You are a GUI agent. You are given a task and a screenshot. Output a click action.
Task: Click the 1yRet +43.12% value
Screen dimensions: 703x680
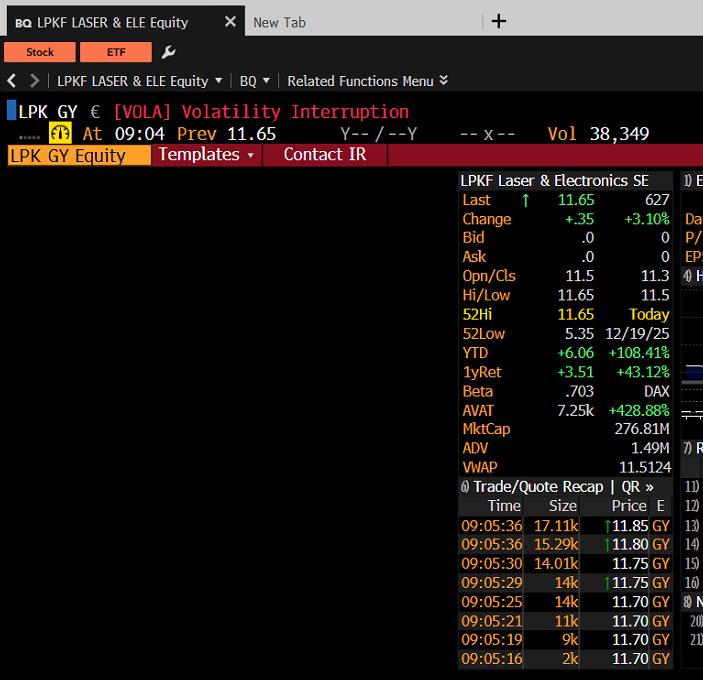click(643, 372)
